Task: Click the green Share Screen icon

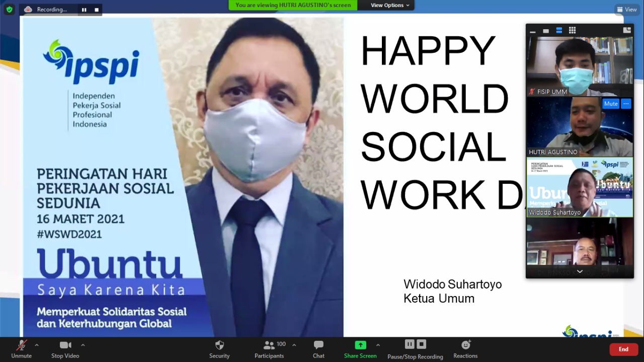Action: [x=360, y=345]
